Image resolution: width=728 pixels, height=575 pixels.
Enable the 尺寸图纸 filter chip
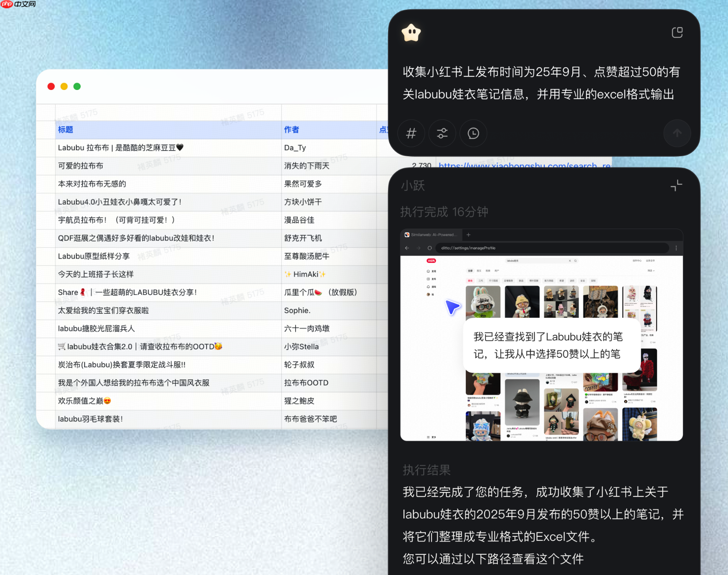pyautogui.click(x=494, y=281)
